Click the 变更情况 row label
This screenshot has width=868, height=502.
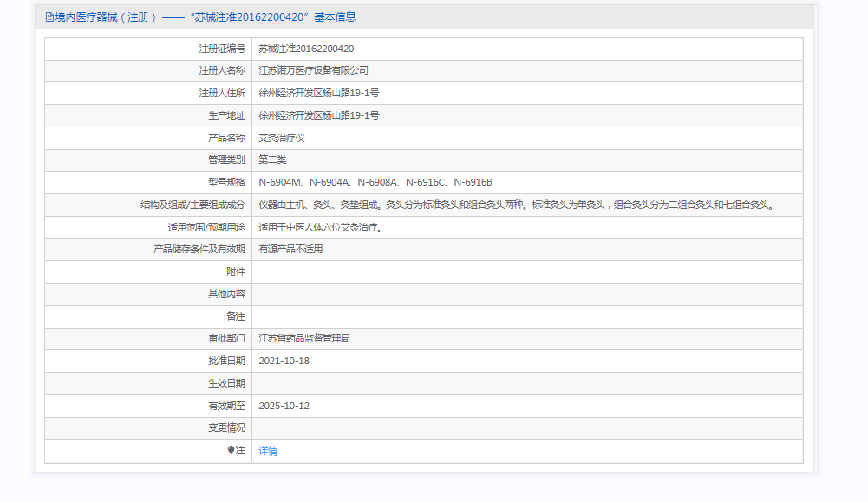pos(226,427)
